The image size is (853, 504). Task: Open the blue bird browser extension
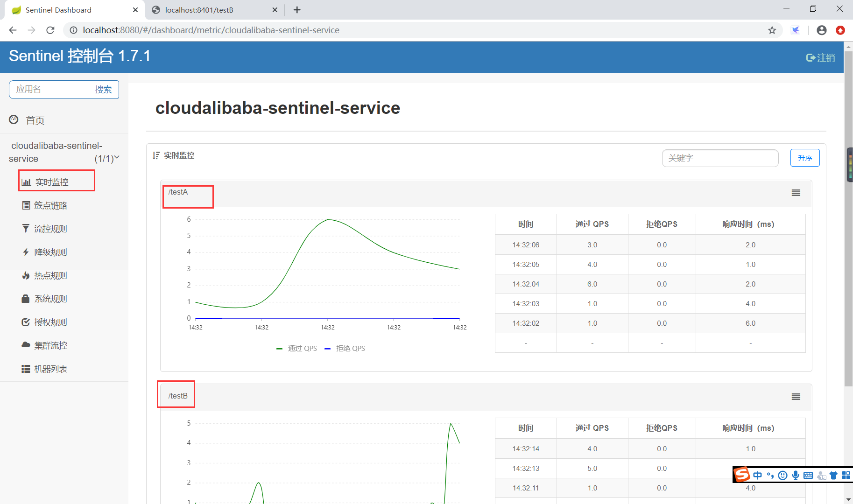coord(796,30)
